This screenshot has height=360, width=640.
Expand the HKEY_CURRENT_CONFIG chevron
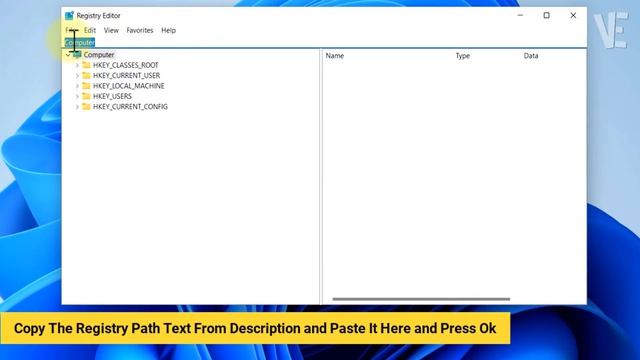77,107
